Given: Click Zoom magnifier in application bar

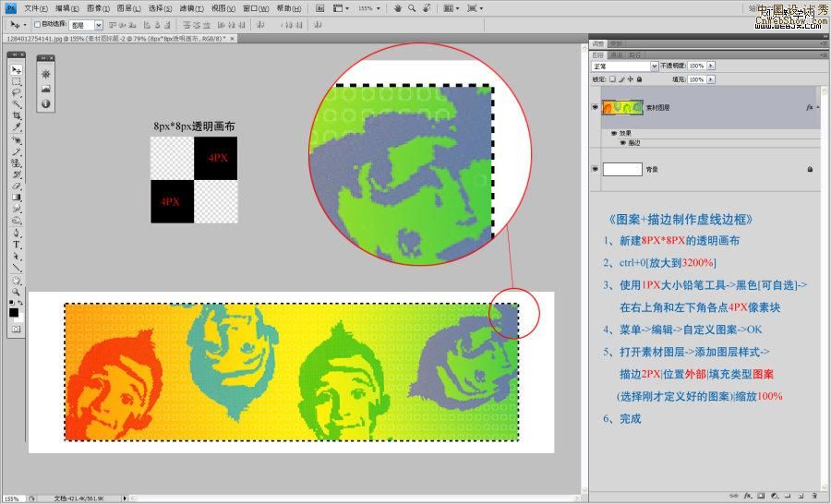Looking at the screenshot, I should pos(412,8).
